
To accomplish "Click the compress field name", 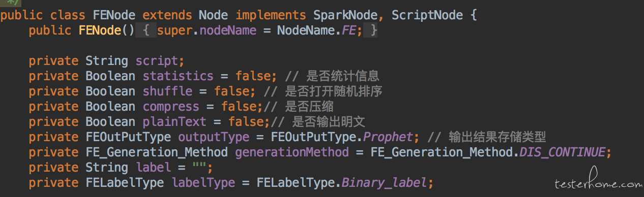I will (x=170, y=107).
